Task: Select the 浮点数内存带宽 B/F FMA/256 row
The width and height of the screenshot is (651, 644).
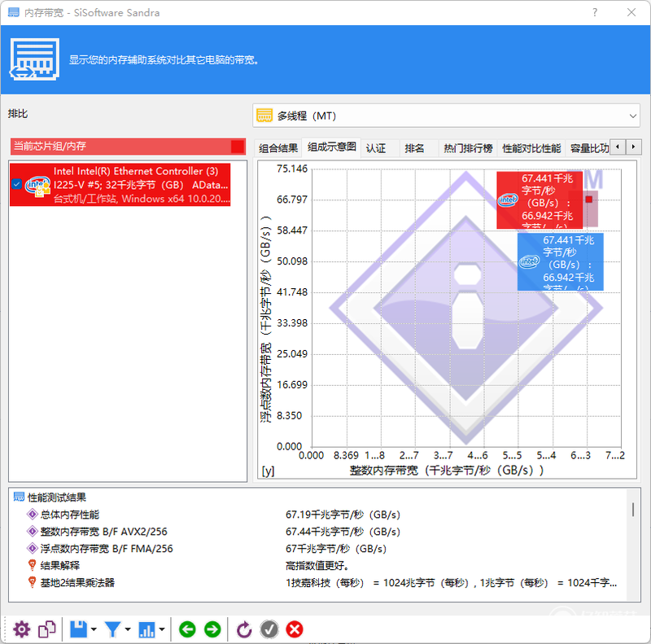Action: tap(317, 549)
